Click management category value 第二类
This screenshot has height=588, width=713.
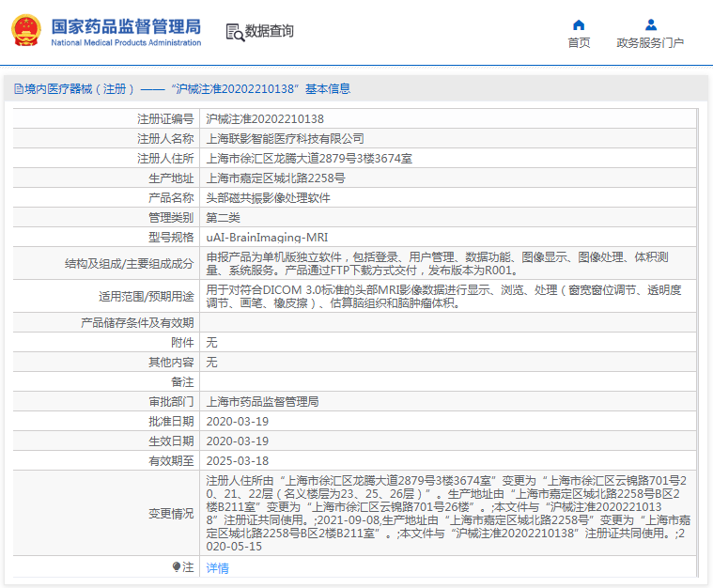click(x=223, y=217)
